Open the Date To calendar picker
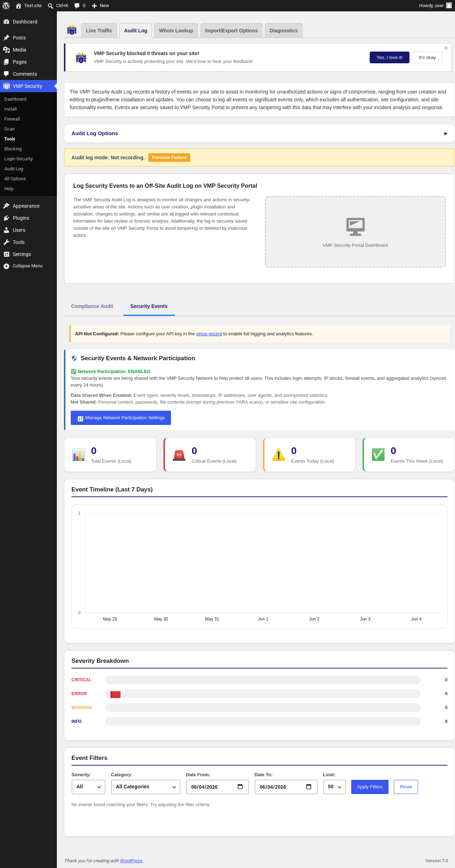The height and width of the screenshot is (868, 455). pyautogui.click(x=309, y=787)
